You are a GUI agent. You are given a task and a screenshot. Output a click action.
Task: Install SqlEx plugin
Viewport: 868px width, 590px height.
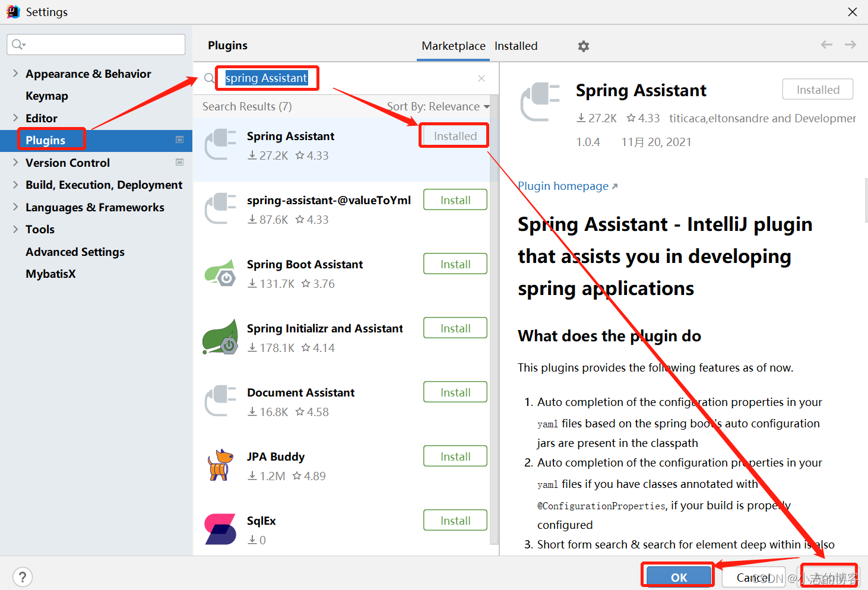click(x=455, y=521)
